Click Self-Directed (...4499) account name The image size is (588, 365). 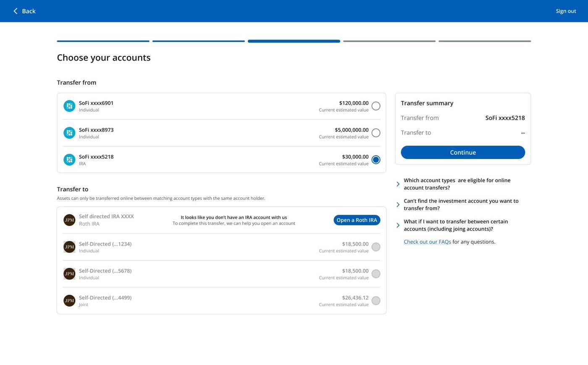[x=105, y=298]
